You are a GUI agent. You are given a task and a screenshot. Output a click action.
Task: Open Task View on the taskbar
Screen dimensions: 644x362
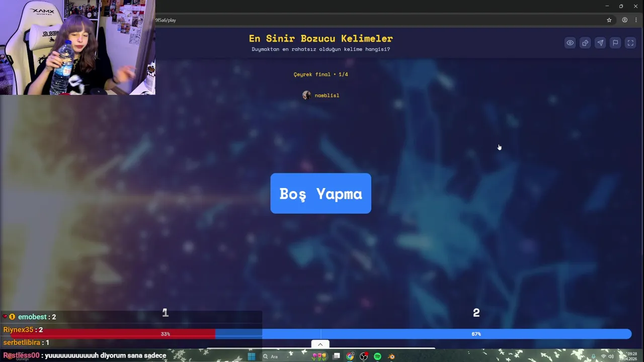[337, 356]
